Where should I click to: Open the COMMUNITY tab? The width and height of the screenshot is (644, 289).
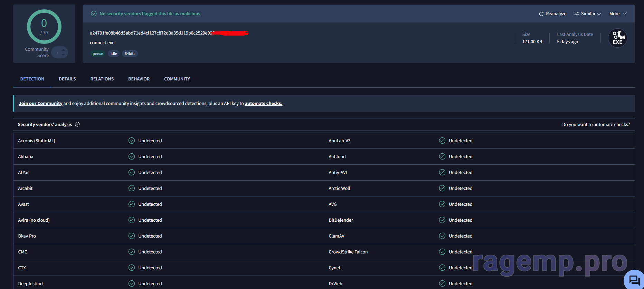point(177,79)
